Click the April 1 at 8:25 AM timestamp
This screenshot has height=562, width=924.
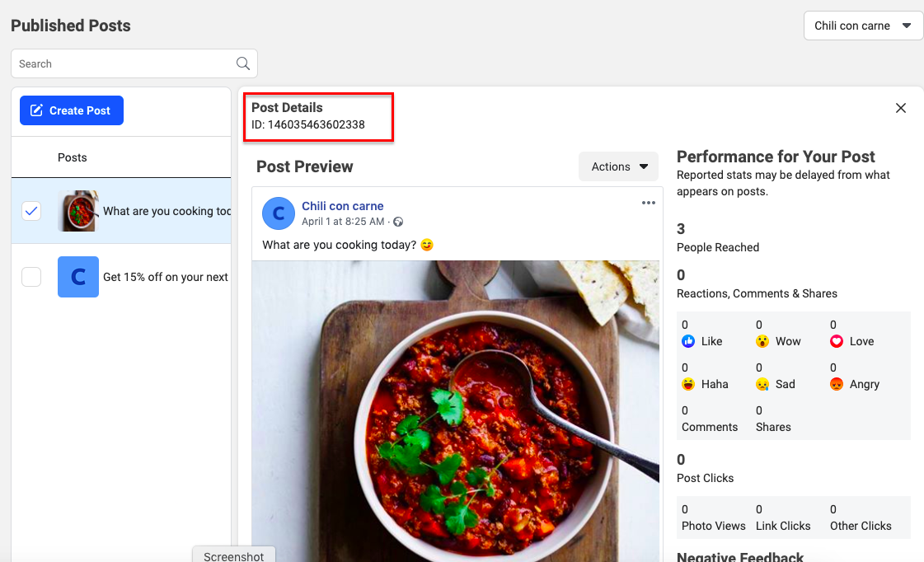point(343,222)
